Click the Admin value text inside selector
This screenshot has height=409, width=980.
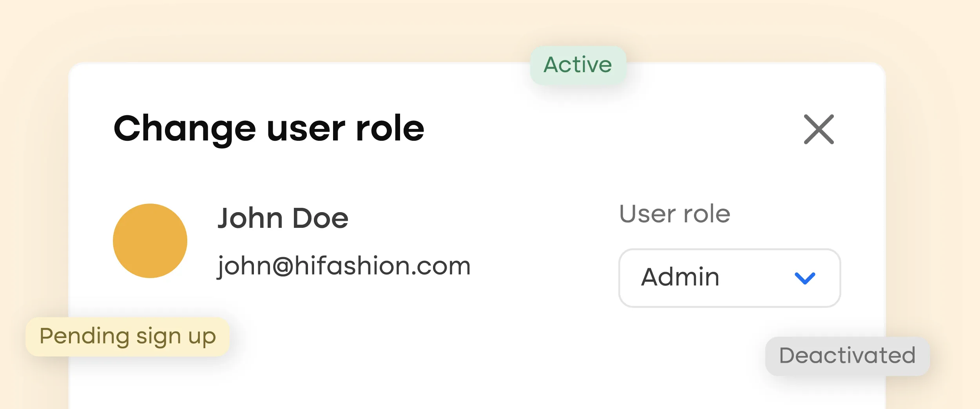tap(680, 277)
